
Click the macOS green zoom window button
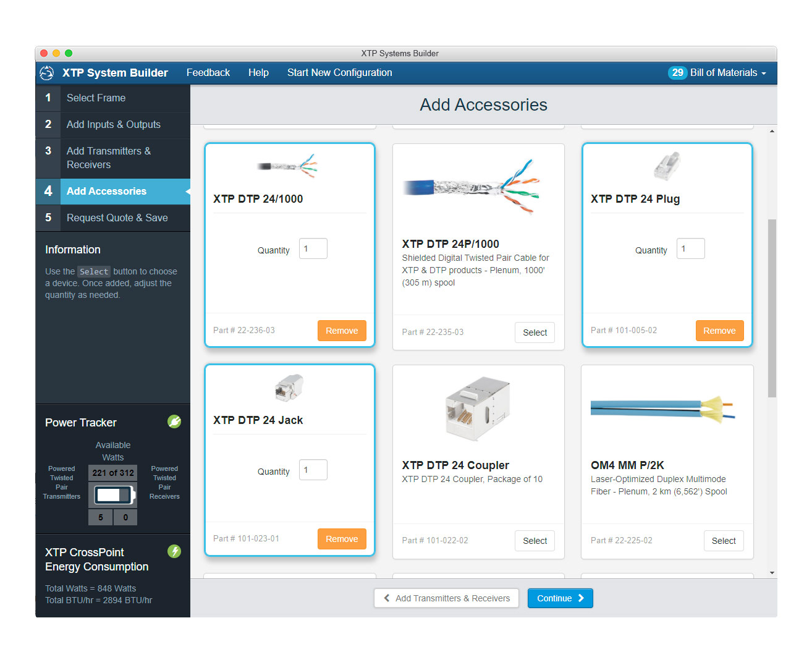69,53
